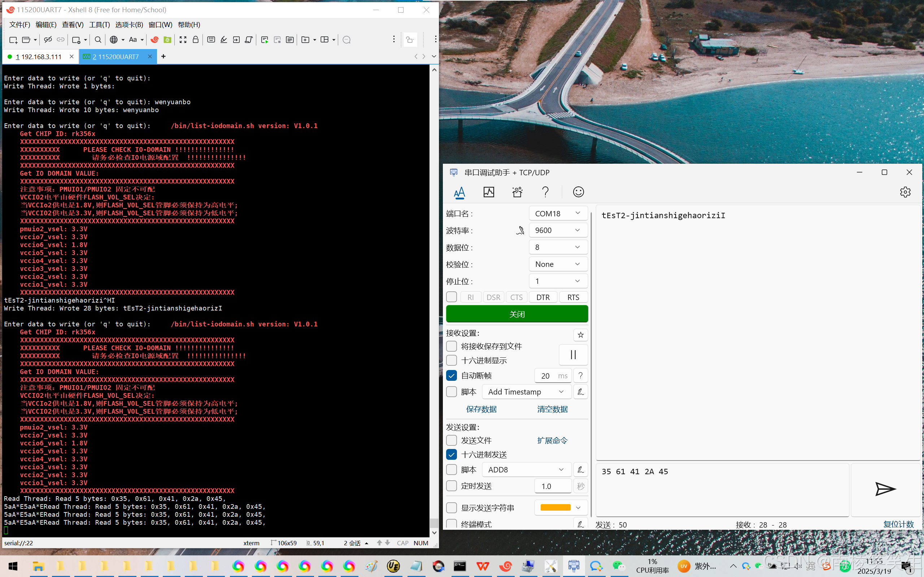Click the pause receive button
924x577 pixels.
573,354
